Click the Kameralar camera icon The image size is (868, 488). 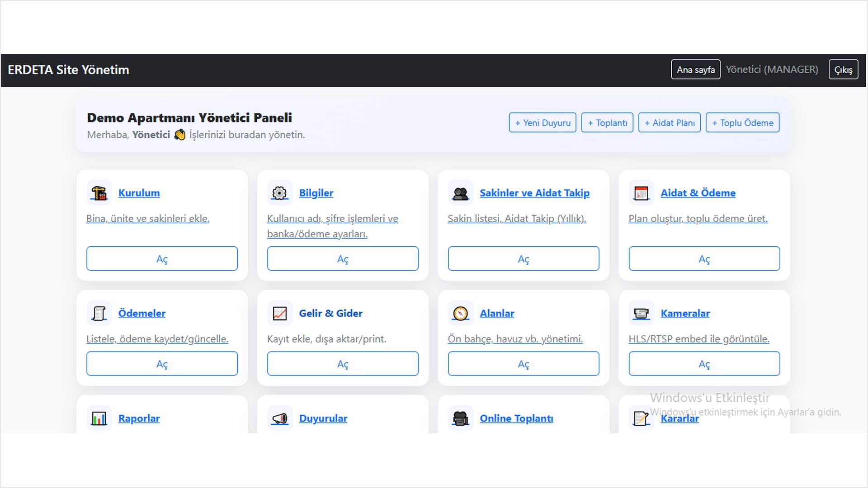(x=641, y=313)
